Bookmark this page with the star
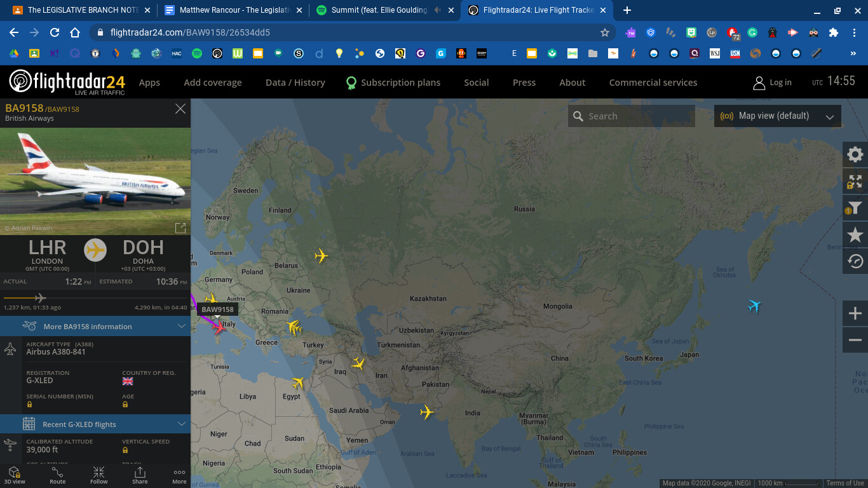 click(x=605, y=32)
